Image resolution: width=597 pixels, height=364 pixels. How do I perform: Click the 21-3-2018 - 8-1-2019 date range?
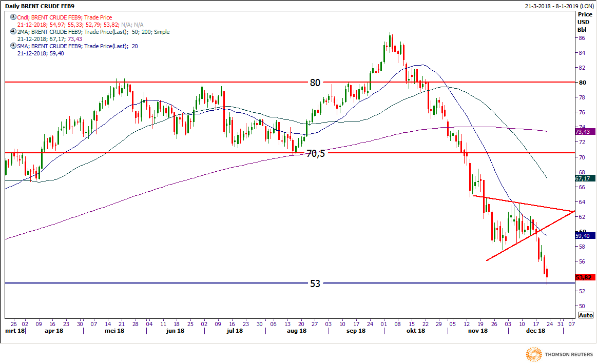click(559, 6)
